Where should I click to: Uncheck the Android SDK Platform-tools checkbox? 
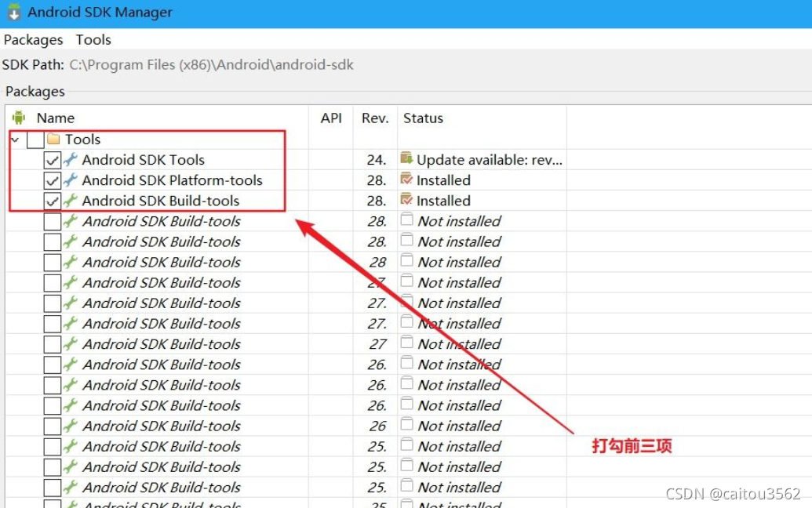pyautogui.click(x=53, y=180)
